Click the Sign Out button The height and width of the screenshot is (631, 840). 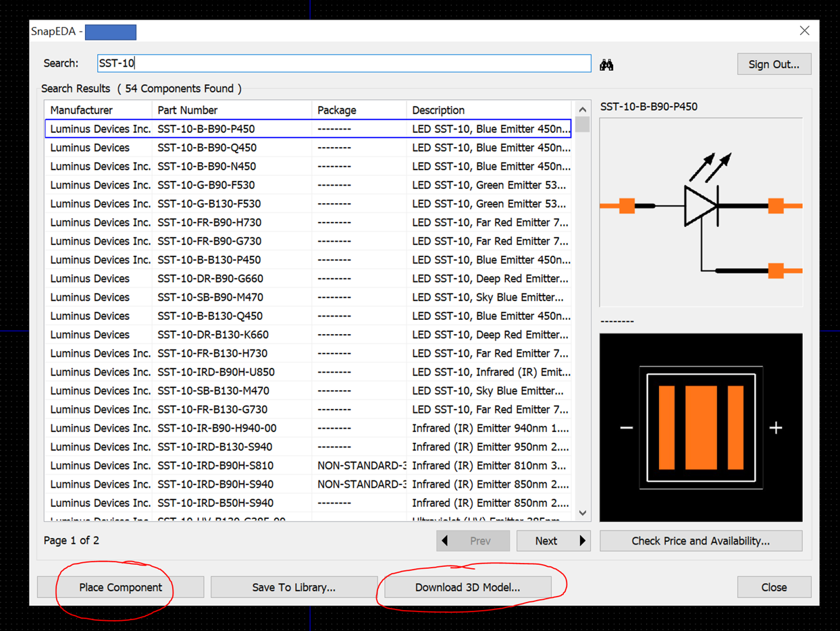point(774,64)
